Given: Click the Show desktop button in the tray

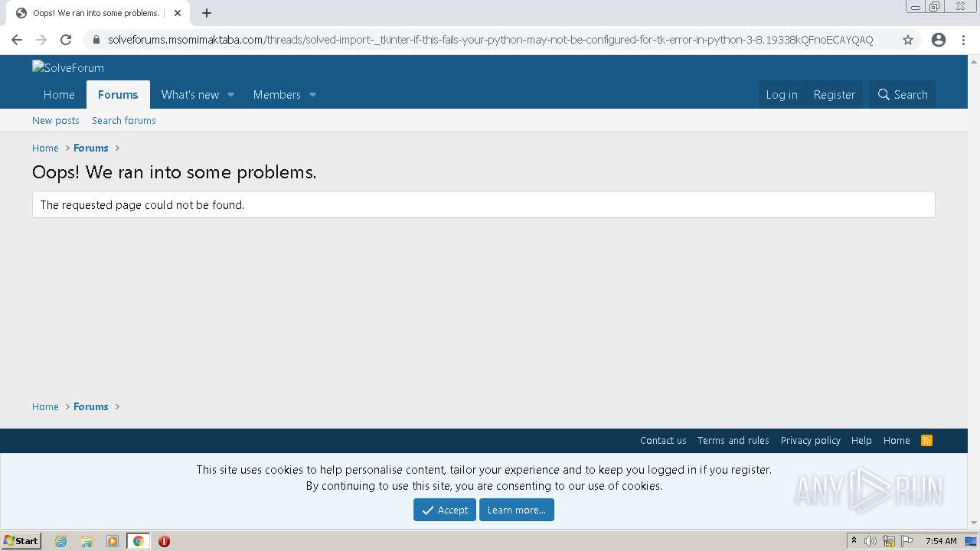Looking at the screenshot, I should pyautogui.click(x=971, y=541).
